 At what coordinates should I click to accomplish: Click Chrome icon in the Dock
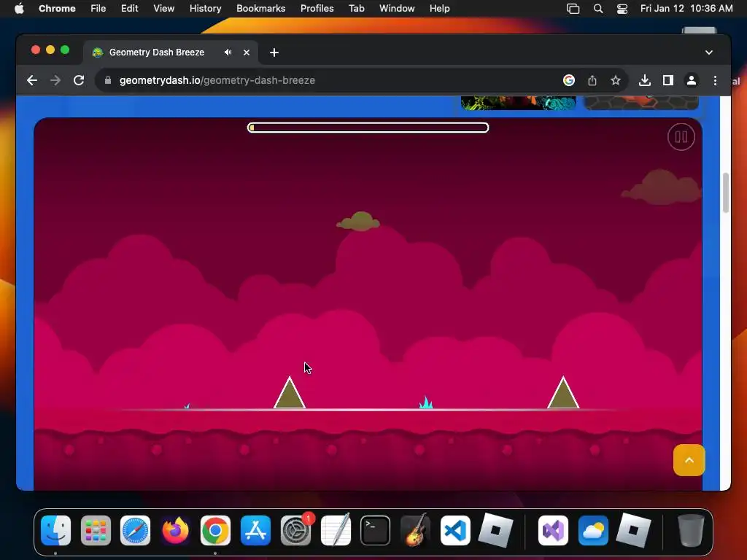tap(215, 531)
